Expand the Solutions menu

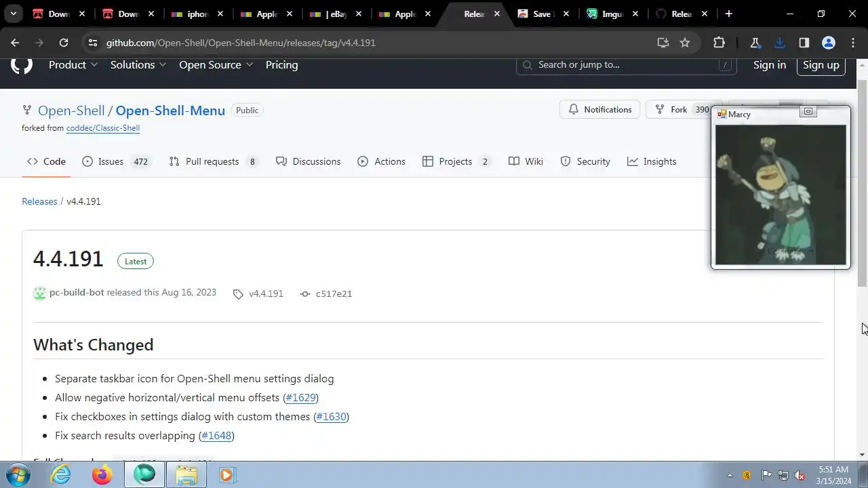139,65
